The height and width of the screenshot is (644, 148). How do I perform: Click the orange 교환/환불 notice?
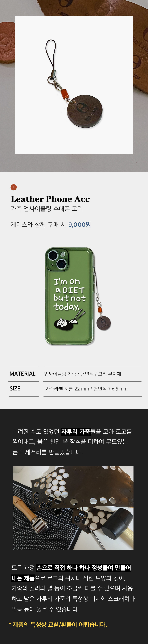(x=58, y=625)
